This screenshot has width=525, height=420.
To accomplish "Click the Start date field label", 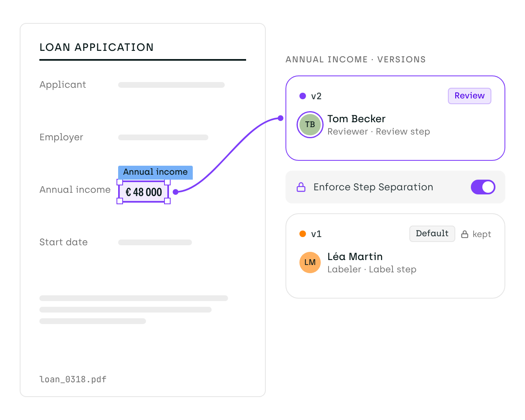I will pos(64,242).
